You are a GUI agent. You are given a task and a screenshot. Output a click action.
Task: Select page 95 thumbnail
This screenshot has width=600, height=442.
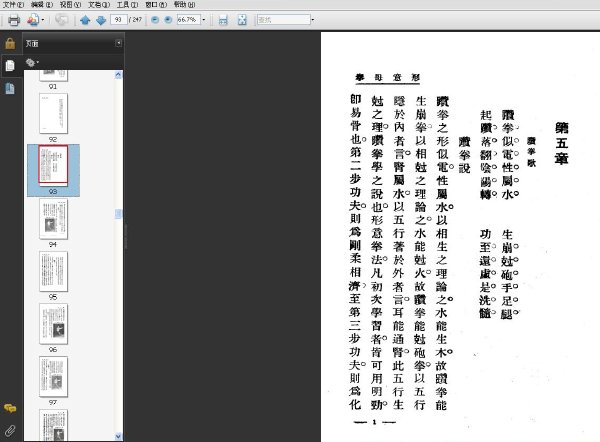pyautogui.click(x=53, y=271)
